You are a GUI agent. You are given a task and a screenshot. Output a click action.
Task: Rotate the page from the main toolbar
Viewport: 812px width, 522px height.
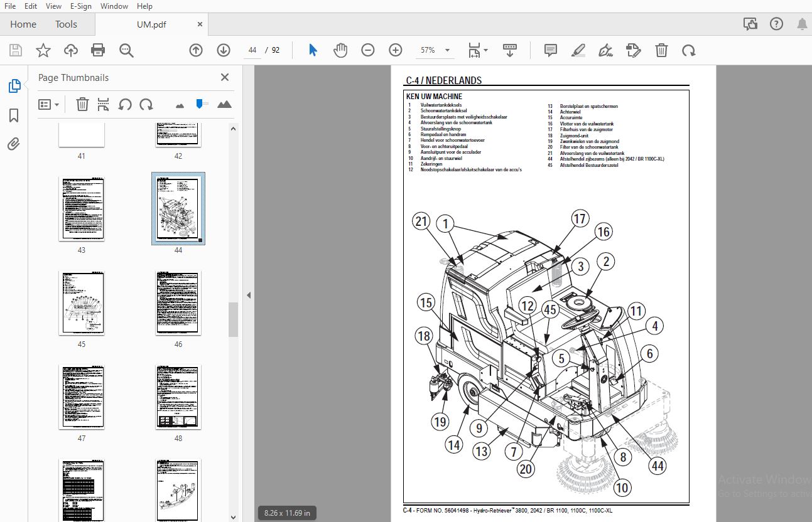point(689,50)
